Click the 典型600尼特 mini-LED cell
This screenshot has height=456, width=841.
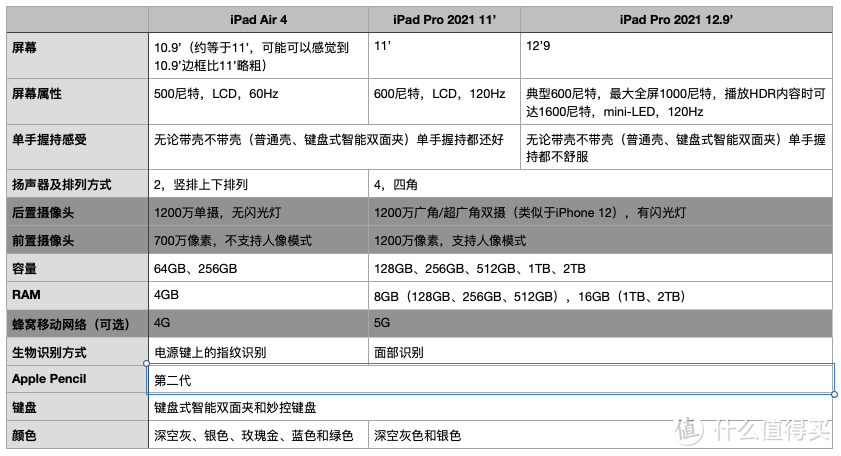point(676,102)
